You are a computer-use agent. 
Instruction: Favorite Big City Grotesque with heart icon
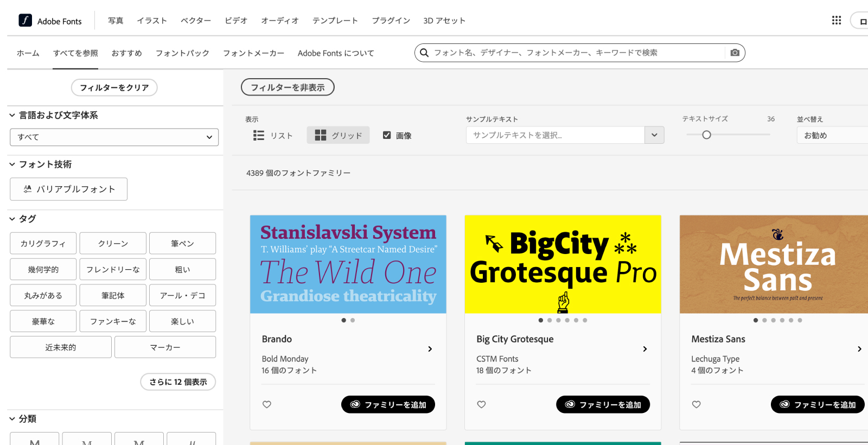pos(481,404)
